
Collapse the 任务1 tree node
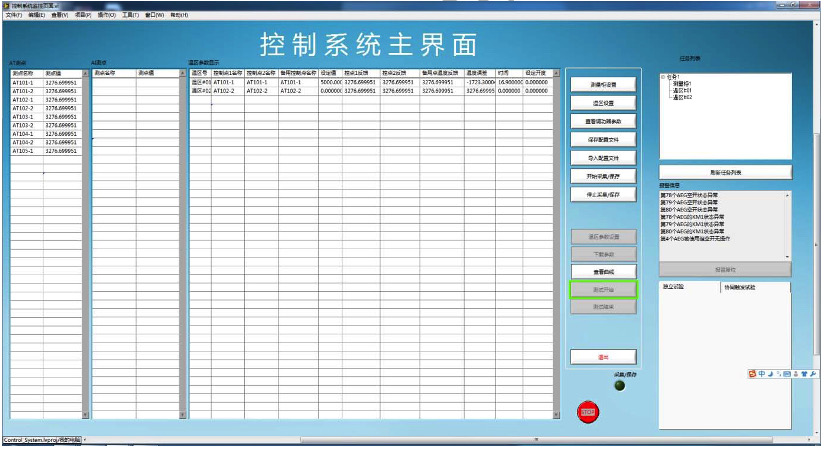(x=663, y=76)
